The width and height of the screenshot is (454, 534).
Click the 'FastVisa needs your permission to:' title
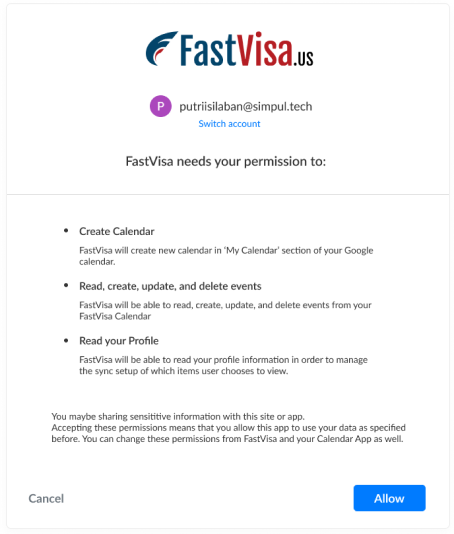tap(226, 161)
